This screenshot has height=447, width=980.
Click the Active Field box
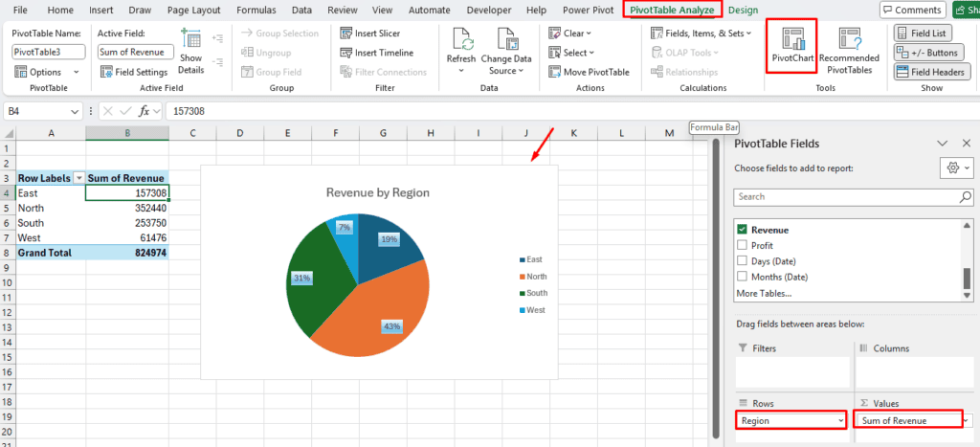136,52
